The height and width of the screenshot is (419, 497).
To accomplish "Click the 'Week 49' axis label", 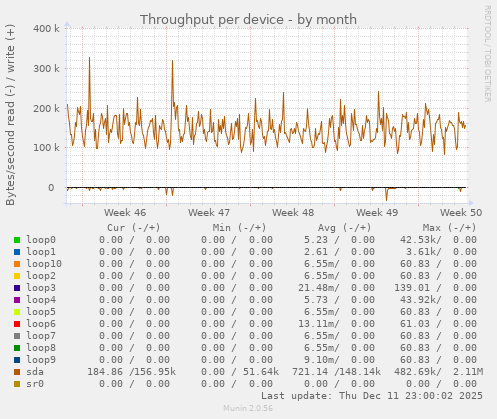I will (377, 213).
